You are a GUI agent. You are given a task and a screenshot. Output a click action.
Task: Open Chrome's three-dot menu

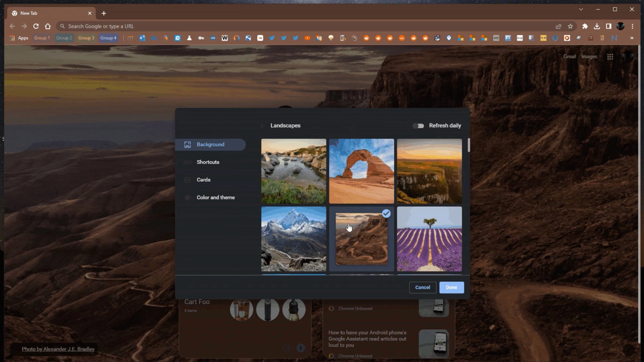click(x=632, y=26)
